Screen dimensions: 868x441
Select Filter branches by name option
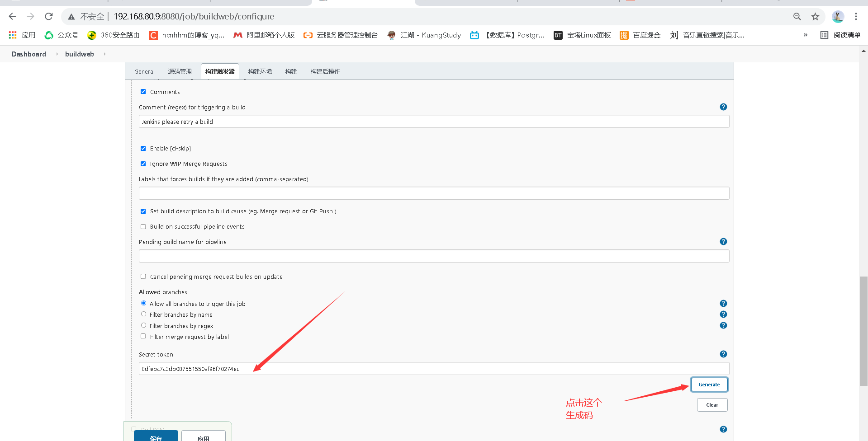(x=143, y=314)
